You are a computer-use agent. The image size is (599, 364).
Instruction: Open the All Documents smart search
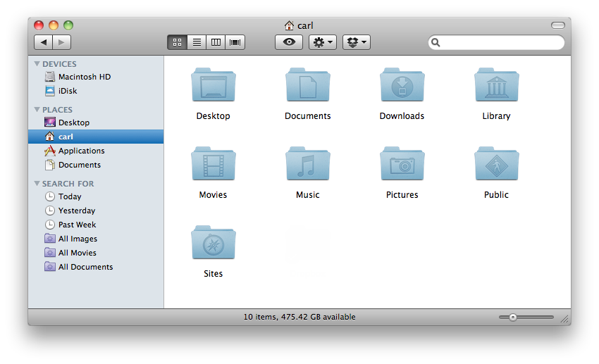(x=96, y=267)
